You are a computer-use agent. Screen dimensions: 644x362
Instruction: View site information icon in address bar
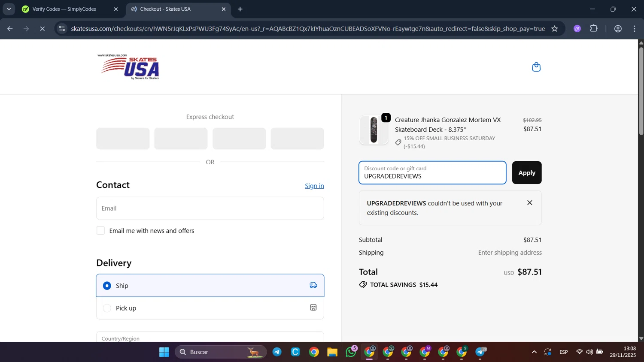click(62, 29)
